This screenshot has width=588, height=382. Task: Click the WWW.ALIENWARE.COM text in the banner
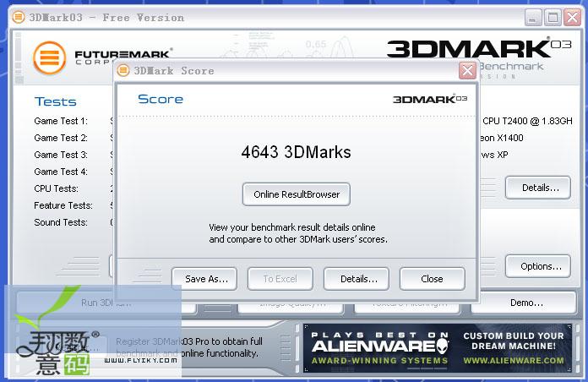click(514, 361)
